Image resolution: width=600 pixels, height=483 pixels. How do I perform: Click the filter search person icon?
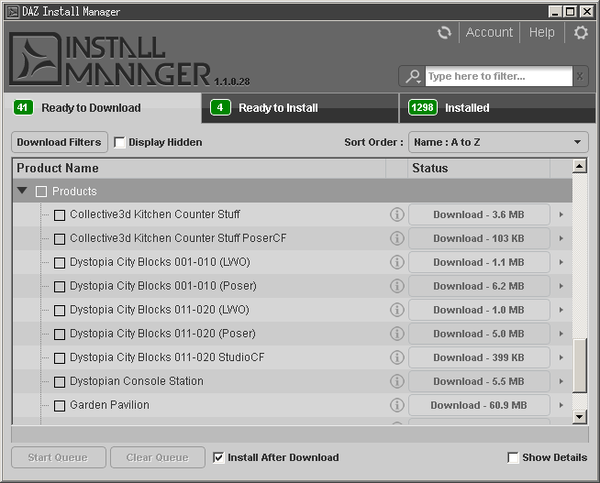(x=413, y=76)
